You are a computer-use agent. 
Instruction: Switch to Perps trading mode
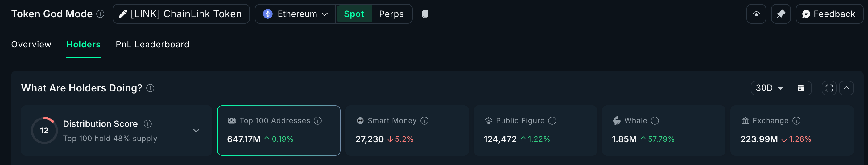pos(391,14)
